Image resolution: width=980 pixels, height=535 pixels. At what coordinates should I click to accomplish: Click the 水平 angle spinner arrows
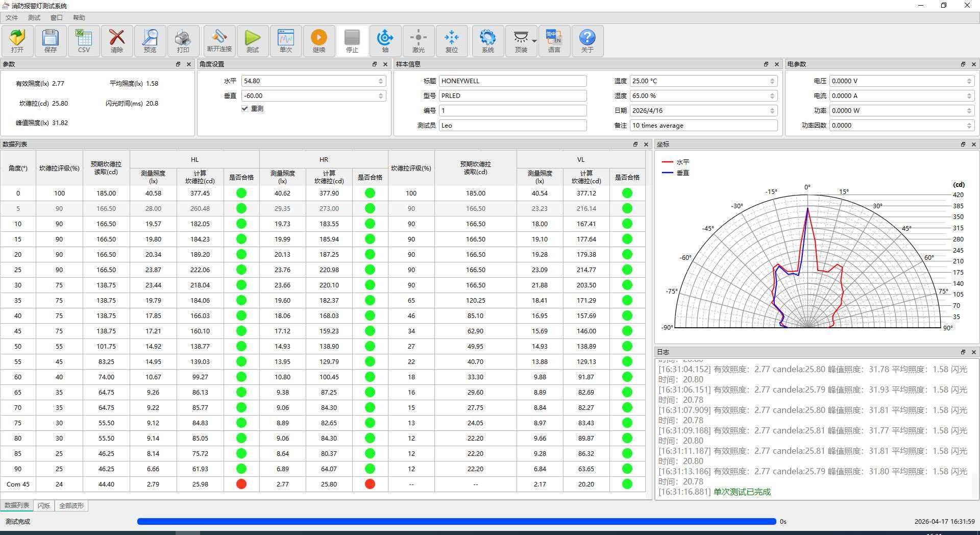tap(381, 81)
